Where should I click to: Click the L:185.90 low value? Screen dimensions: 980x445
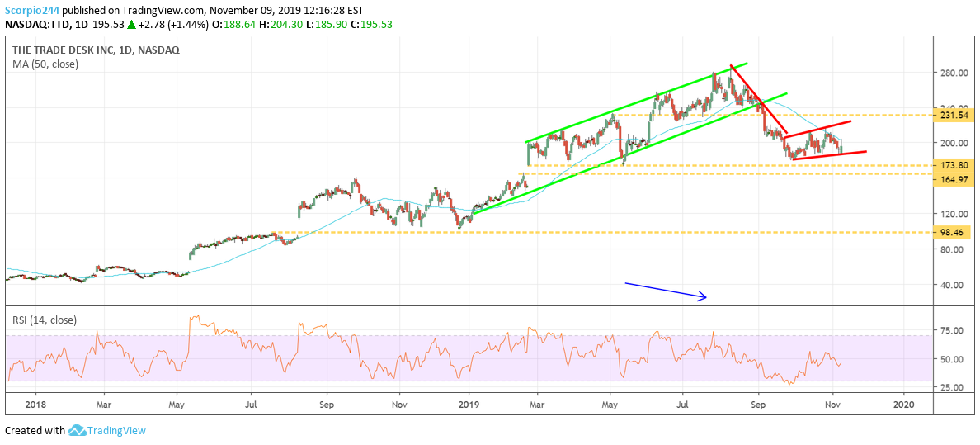[x=326, y=25]
